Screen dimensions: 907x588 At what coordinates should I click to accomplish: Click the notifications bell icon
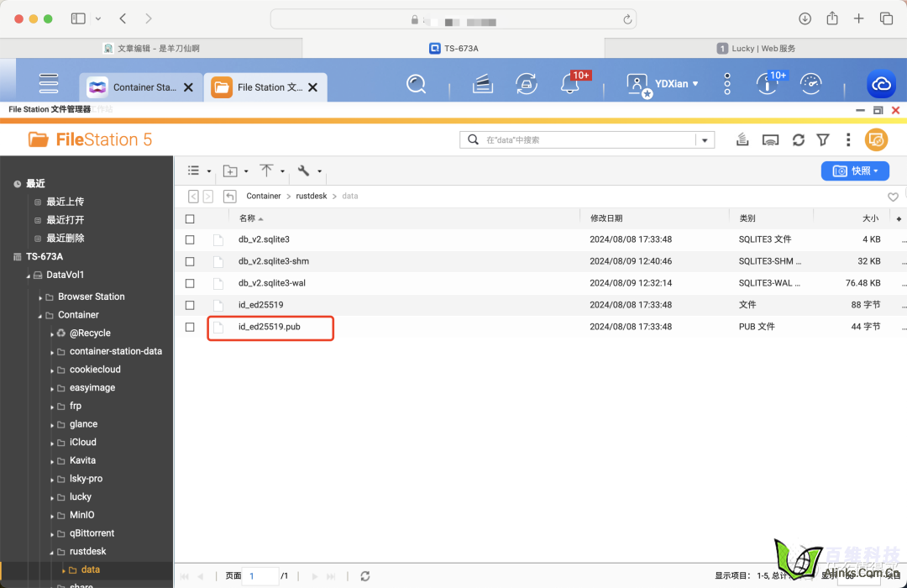tap(570, 84)
